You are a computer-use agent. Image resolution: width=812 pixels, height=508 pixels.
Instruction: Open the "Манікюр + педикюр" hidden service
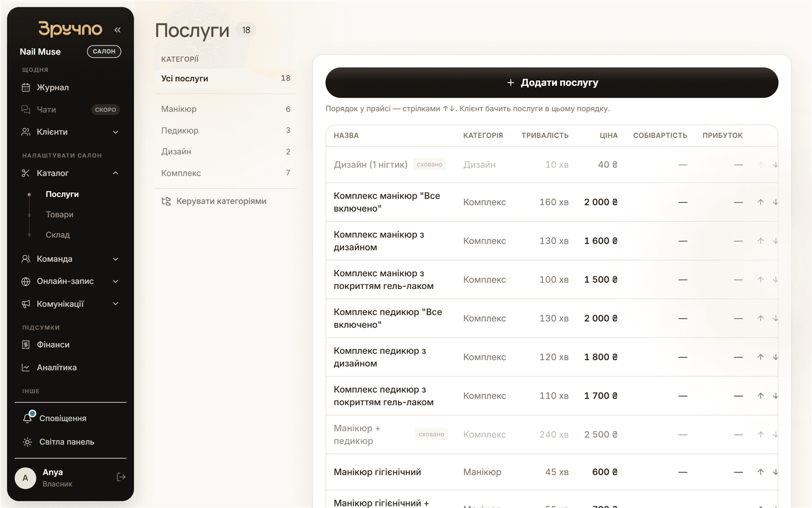pos(552,434)
